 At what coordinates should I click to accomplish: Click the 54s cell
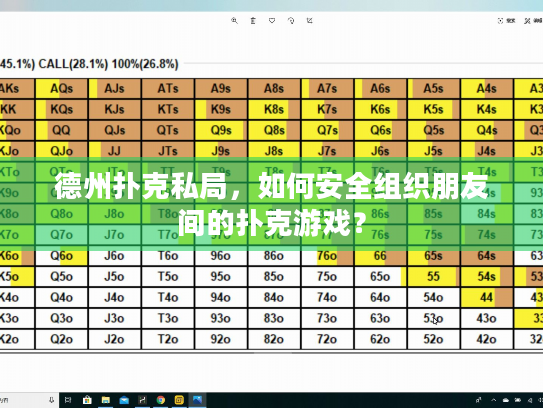tap(487, 277)
